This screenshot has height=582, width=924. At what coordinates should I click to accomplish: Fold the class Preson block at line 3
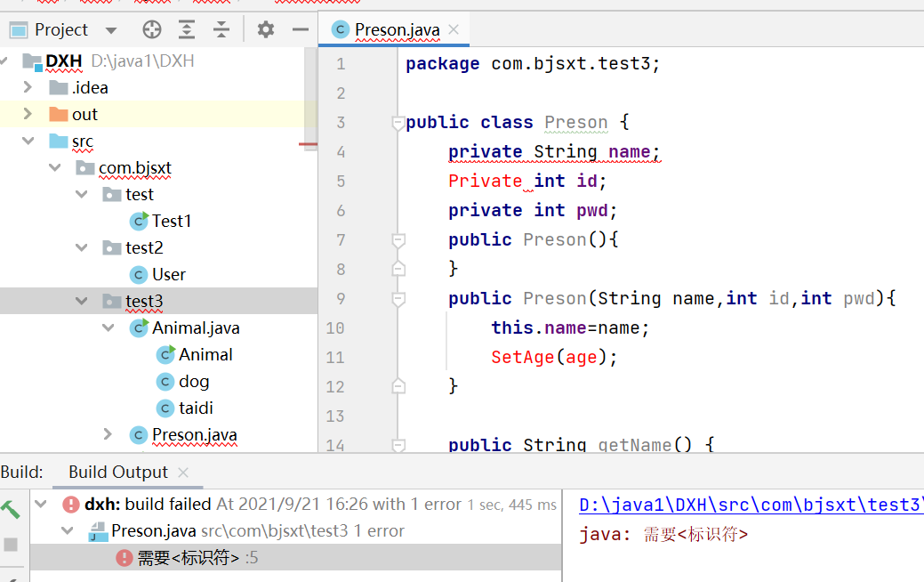coord(398,123)
